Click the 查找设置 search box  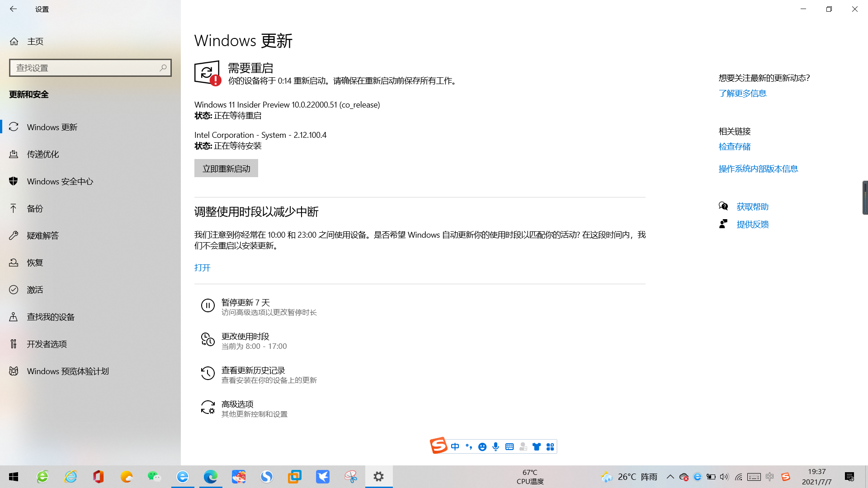(90, 68)
